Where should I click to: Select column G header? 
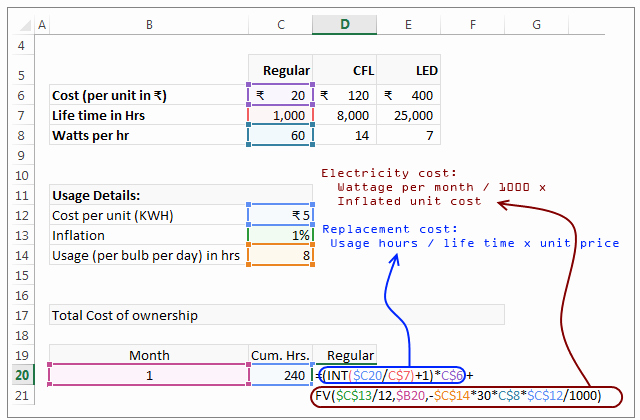[x=536, y=25]
